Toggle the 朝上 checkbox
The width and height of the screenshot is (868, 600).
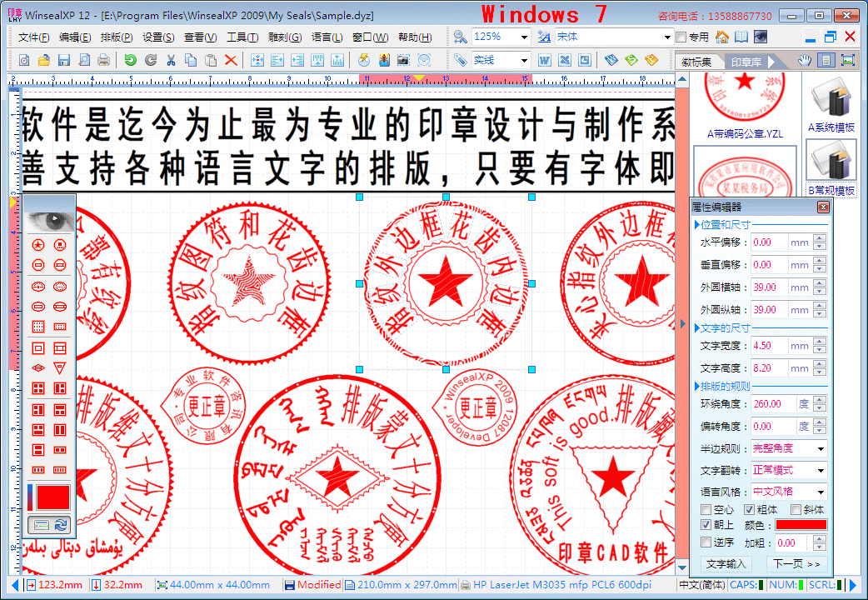(x=706, y=524)
